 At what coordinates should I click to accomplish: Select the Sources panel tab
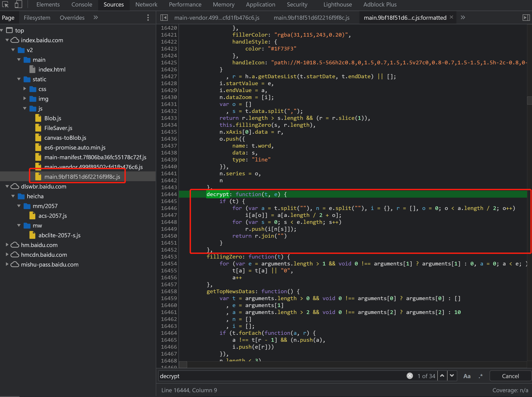click(x=114, y=5)
